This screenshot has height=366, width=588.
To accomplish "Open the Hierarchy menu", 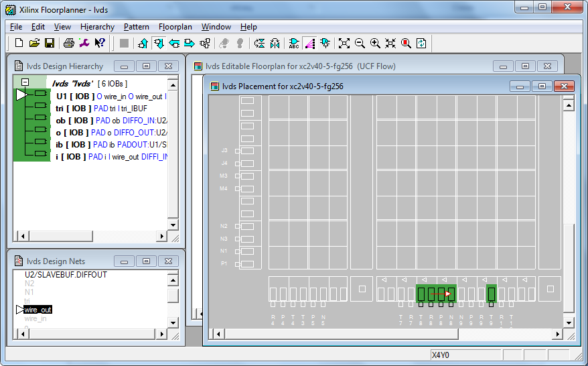I will click(x=97, y=27).
